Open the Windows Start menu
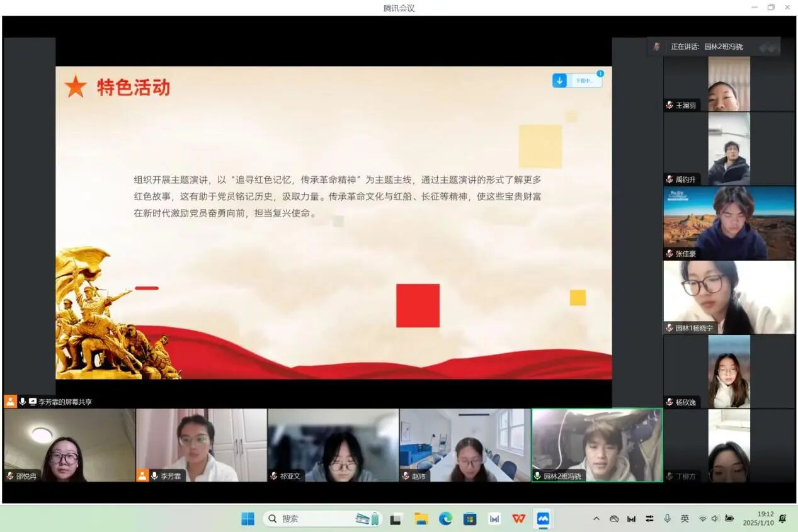The height and width of the screenshot is (532, 798). pos(248,519)
